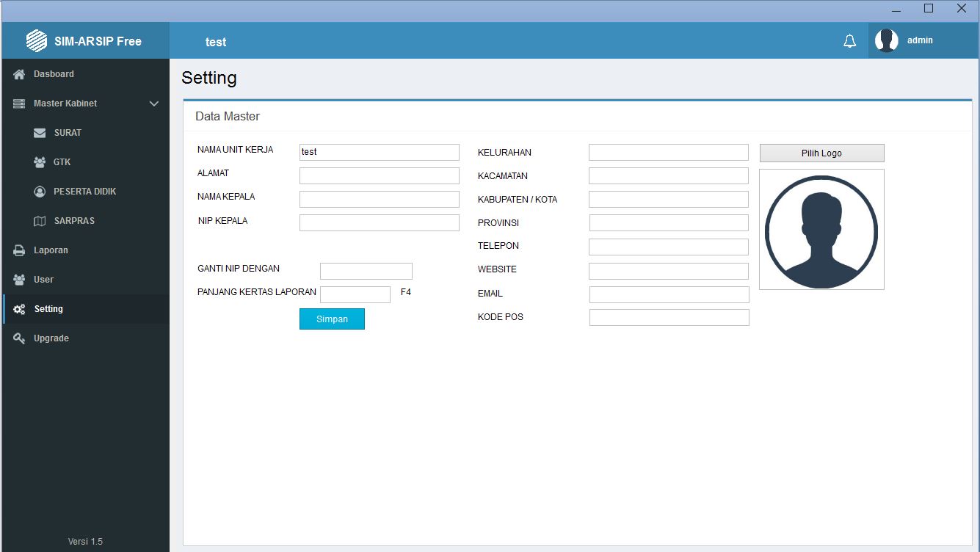Click the SURAT envelope icon
The width and height of the screenshot is (980, 552).
40,133
